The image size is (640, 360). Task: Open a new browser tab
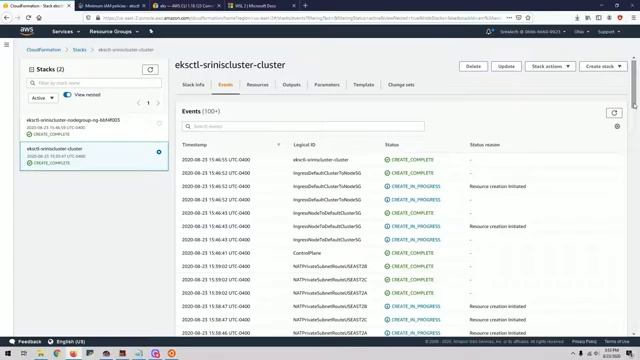click(305, 6)
